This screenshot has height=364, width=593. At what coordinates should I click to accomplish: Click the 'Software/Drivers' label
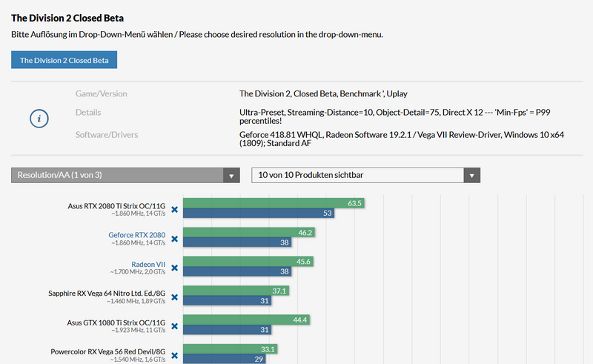click(x=107, y=134)
